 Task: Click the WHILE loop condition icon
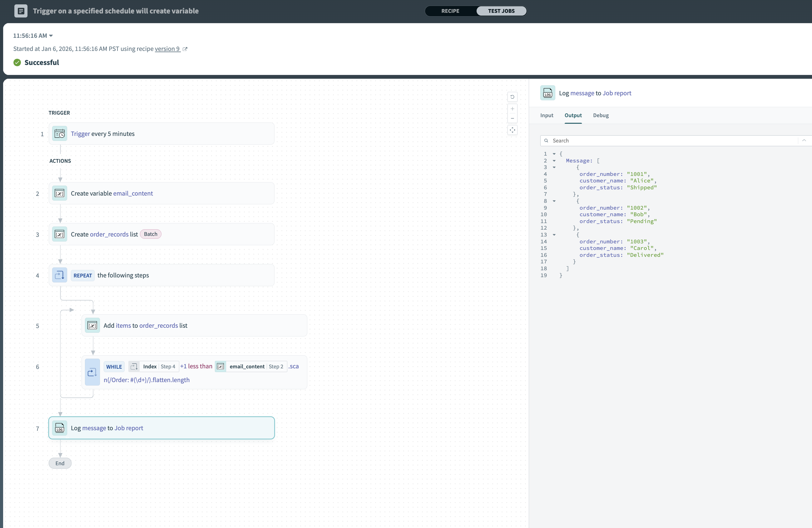tap(92, 372)
